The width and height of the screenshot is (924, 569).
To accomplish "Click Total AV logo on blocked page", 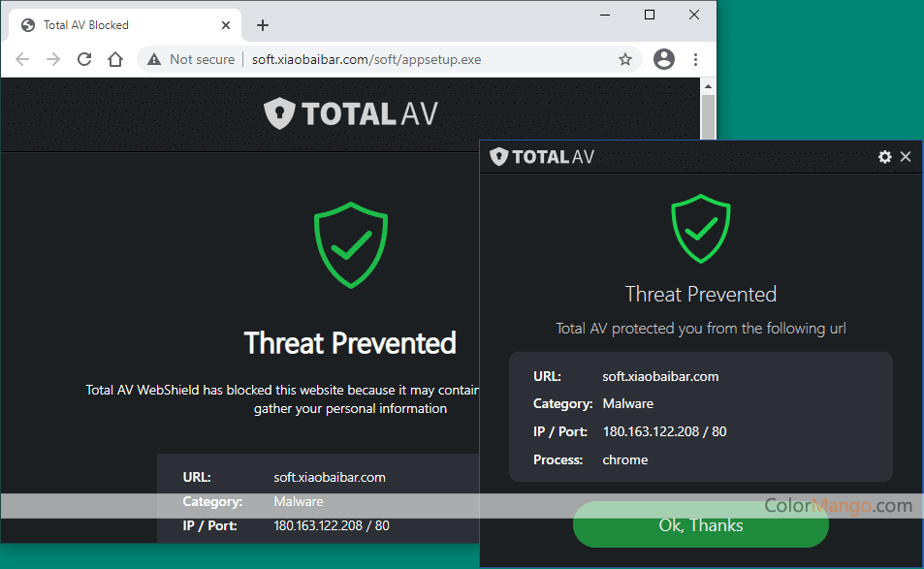I will [x=351, y=113].
